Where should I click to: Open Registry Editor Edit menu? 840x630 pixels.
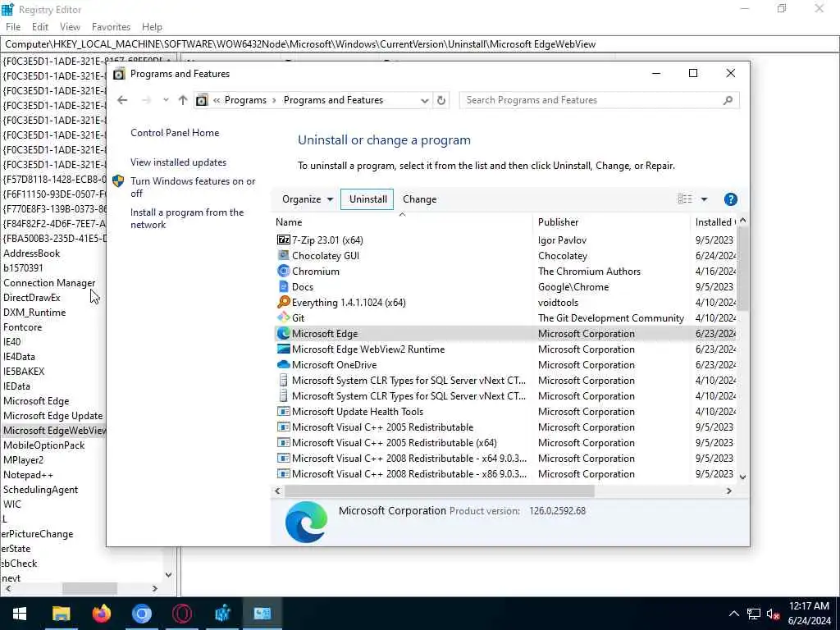[40, 27]
